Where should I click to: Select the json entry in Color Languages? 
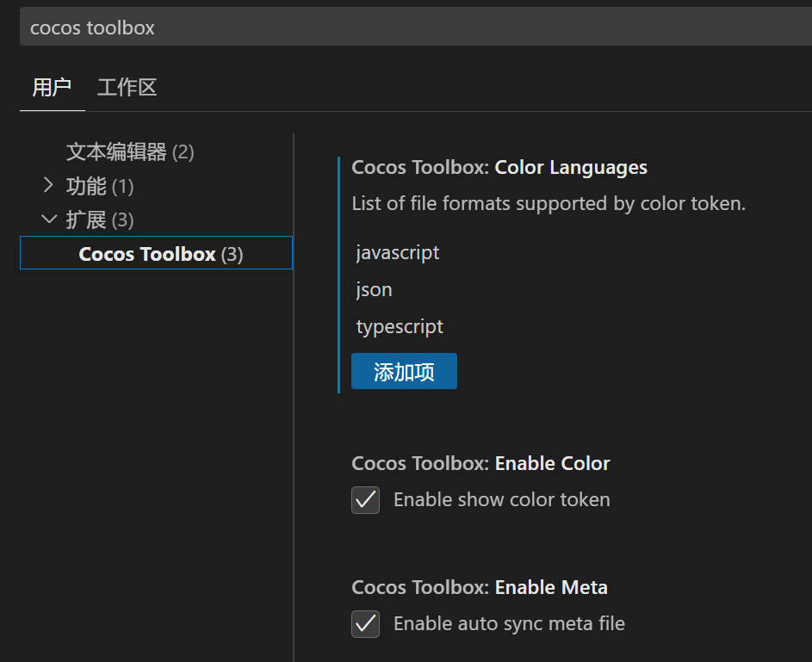tap(375, 289)
